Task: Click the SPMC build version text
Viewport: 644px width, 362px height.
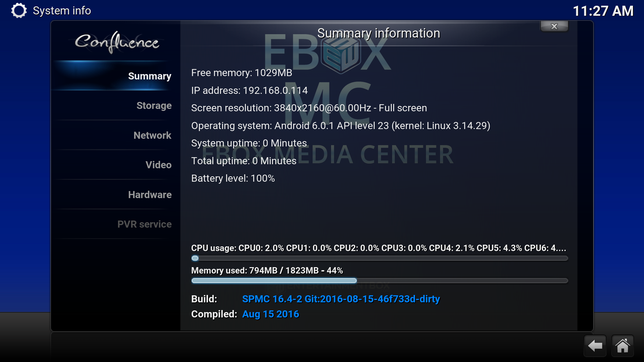Action: coord(341,299)
